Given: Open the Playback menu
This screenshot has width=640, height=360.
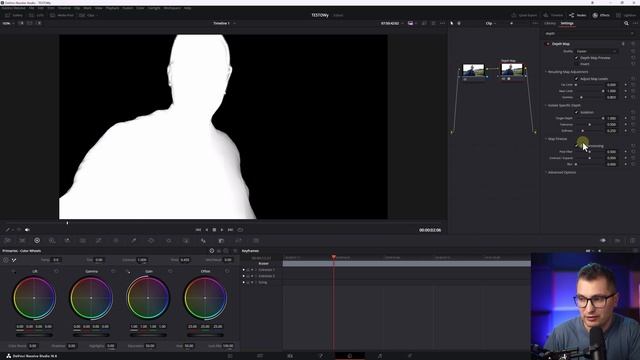Looking at the screenshot, I should [x=112, y=8].
